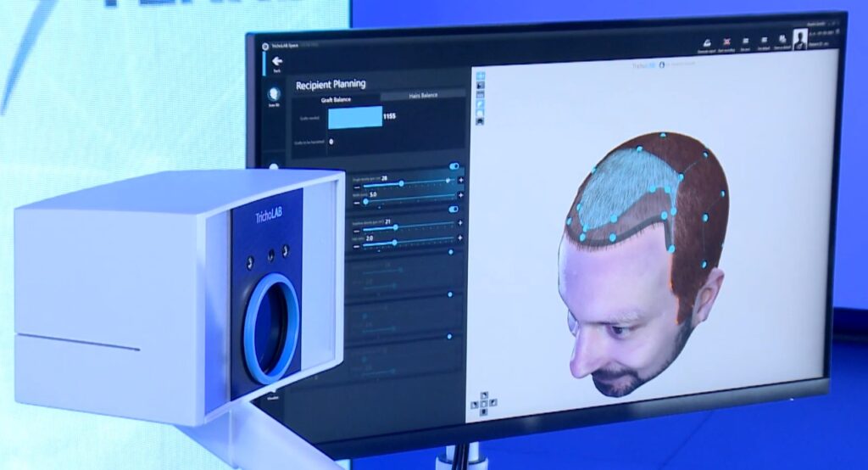Screen dimensions: 868x470
Task: Click the center view navigation pad button
Action: (x=483, y=402)
